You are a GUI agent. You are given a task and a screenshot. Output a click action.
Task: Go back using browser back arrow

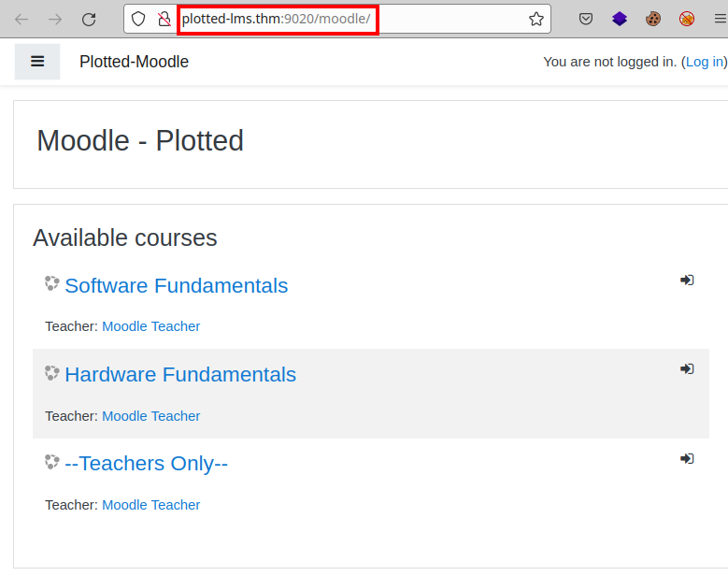[21, 19]
